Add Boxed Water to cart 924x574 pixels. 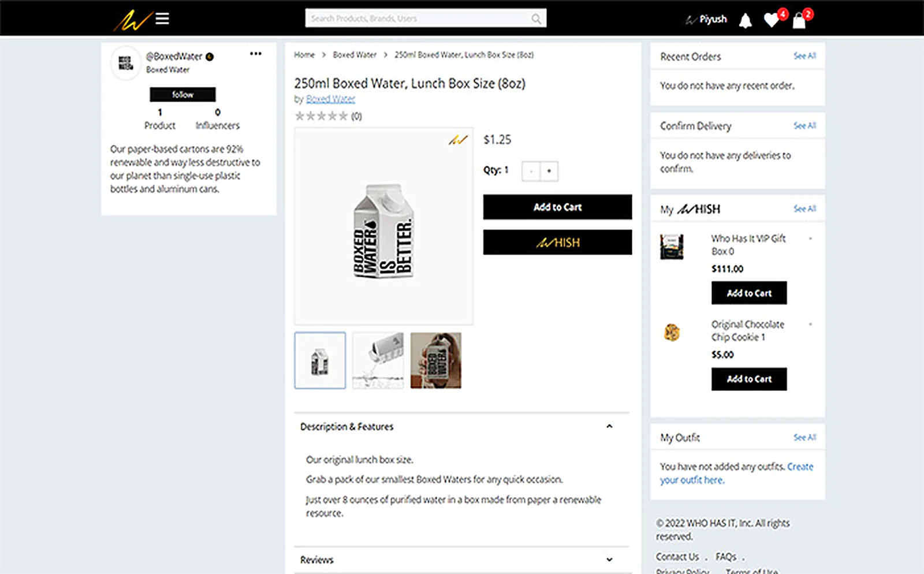pyautogui.click(x=557, y=207)
